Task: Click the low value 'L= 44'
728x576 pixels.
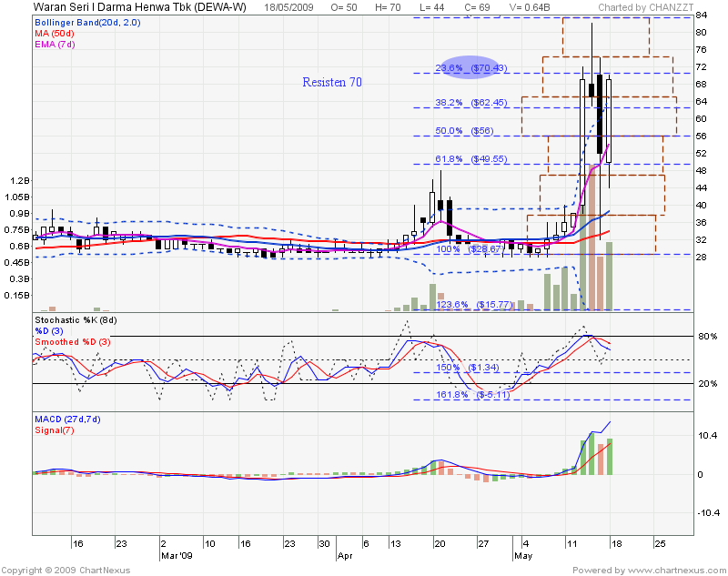Action: (431, 7)
